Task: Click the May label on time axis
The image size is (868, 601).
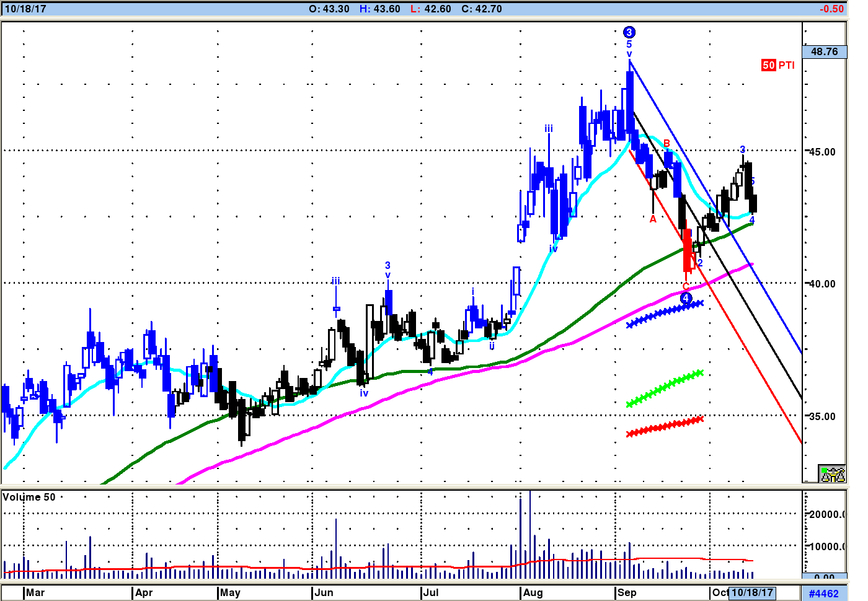Action: point(230,592)
